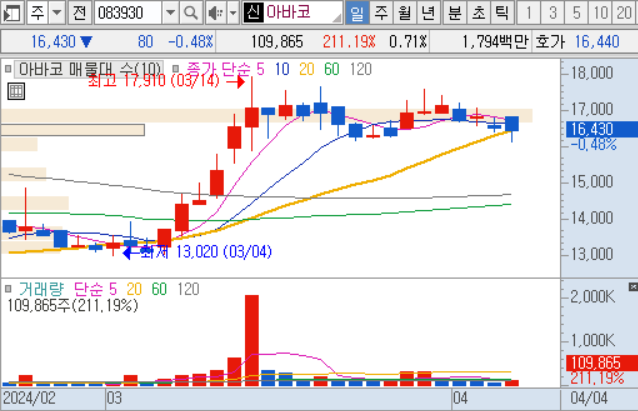
Task: Click the gray 120 moving average label
Action: 361,69
